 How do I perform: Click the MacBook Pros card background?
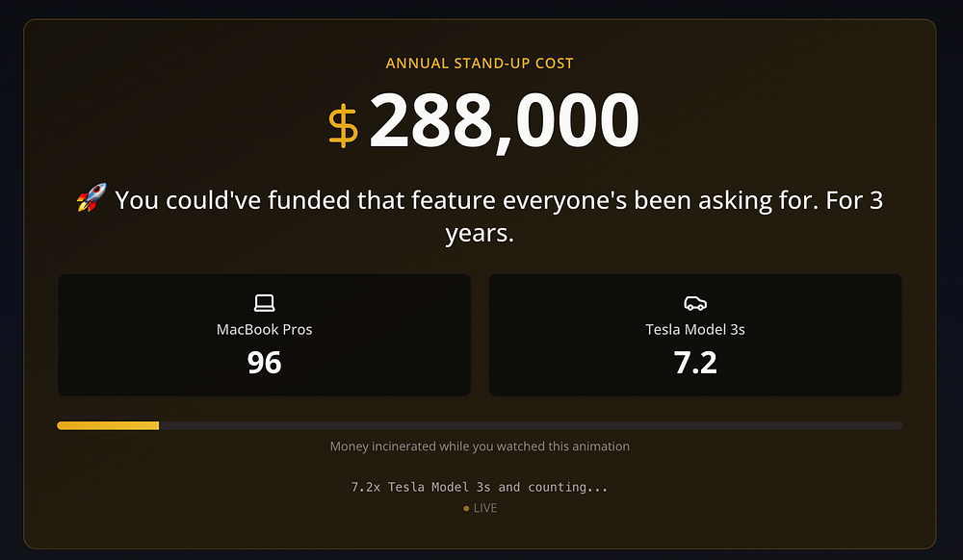264,335
